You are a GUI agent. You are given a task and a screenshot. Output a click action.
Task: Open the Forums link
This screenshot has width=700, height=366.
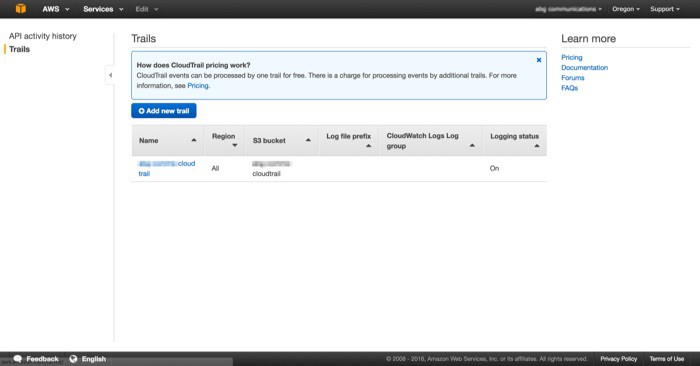[x=573, y=78]
